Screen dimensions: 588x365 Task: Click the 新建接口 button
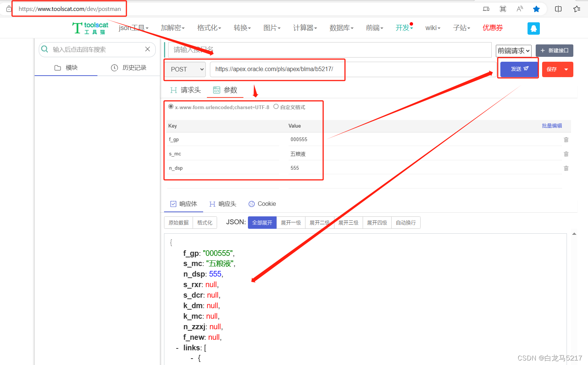[x=555, y=50]
